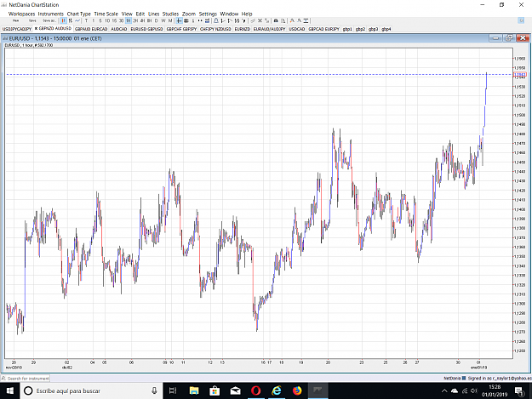The height and width of the screenshot is (399, 532).
Task: Click the search icon at toolbar right
Action: 521,20
